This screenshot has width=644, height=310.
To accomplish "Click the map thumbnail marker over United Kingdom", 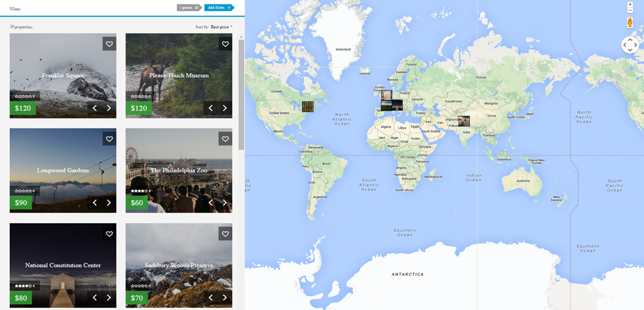I will (x=386, y=95).
